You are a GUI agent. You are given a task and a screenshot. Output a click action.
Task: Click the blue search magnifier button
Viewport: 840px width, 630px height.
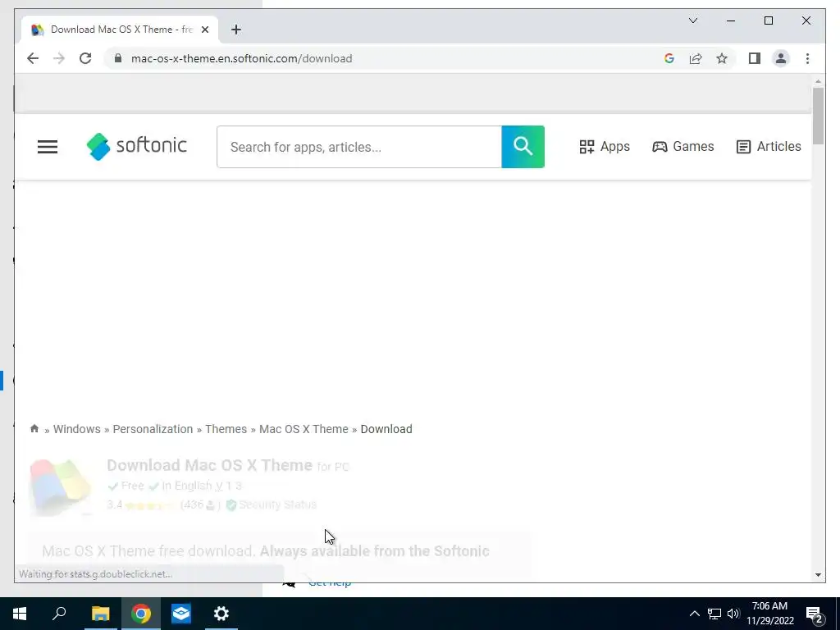(x=523, y=147)
